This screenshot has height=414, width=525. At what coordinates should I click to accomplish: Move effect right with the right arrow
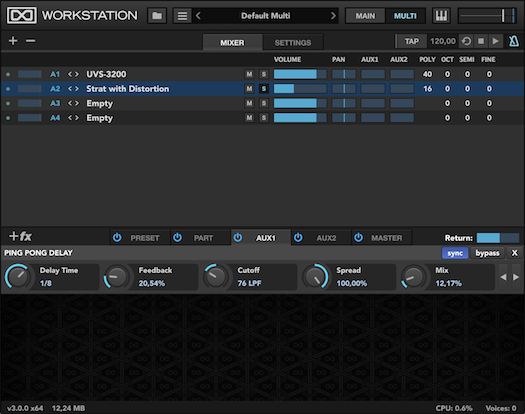coord(516,277)
